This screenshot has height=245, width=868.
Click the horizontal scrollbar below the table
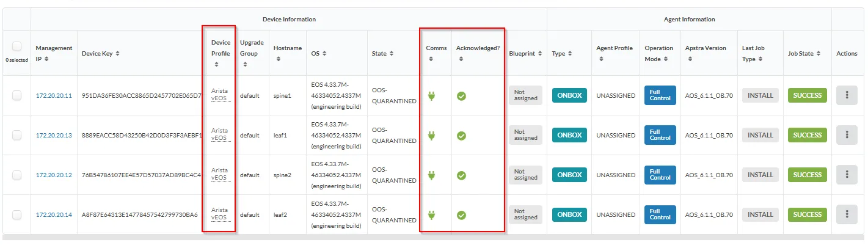[x=428, y=237]
